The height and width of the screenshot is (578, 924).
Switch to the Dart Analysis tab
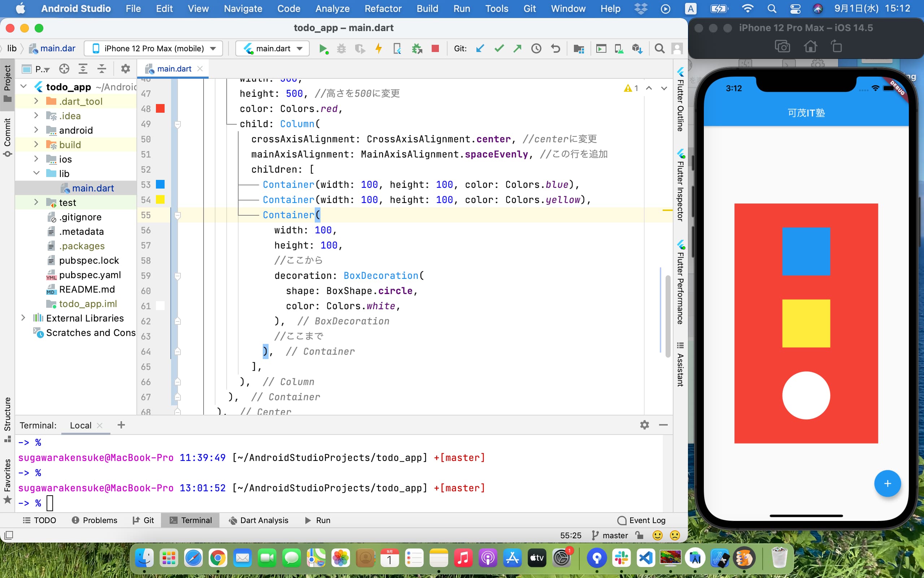coord(258,520)
